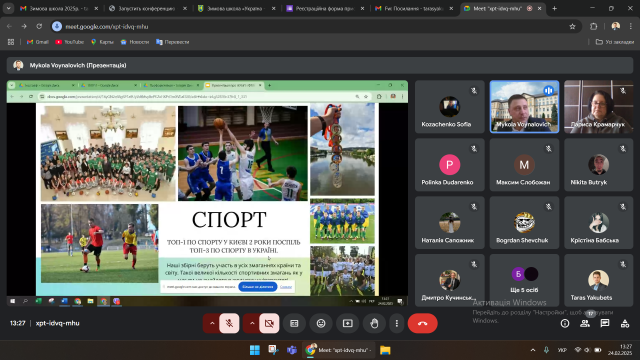Click the present screen button

(x=347, y=323)
